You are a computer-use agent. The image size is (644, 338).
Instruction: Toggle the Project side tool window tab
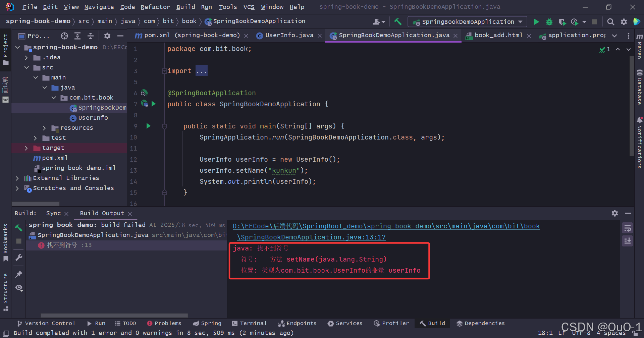(5, 50)
